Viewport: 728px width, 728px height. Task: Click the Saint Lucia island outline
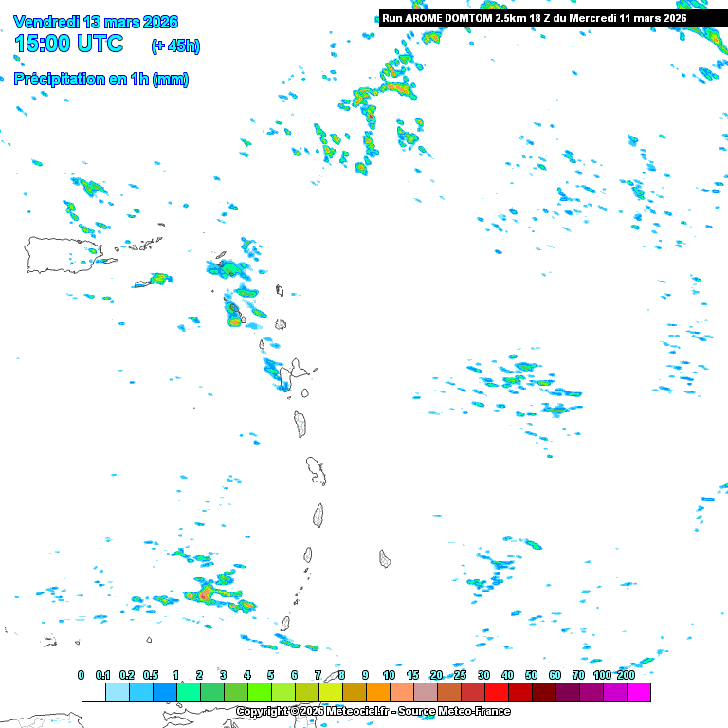[x=319, y=515]
